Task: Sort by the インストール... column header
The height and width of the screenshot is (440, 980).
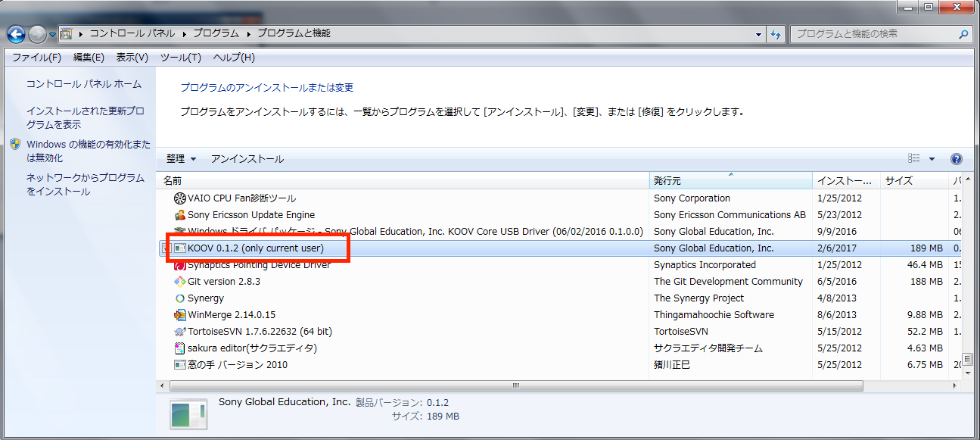Action: 847,181
